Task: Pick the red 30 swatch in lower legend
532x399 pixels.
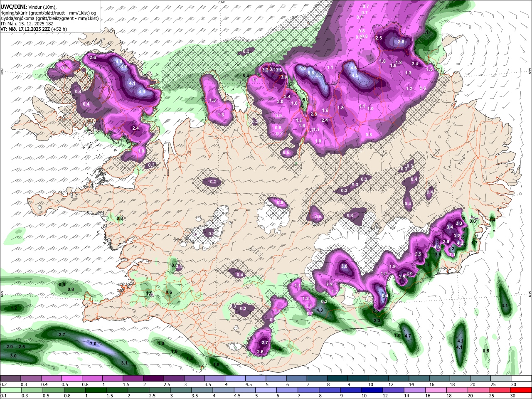Action: pyautogui.click(x=521, y=390)
